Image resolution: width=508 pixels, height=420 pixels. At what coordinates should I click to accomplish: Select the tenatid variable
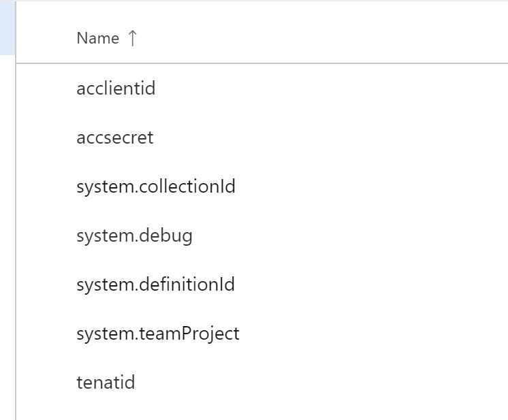tap(106, 383)
